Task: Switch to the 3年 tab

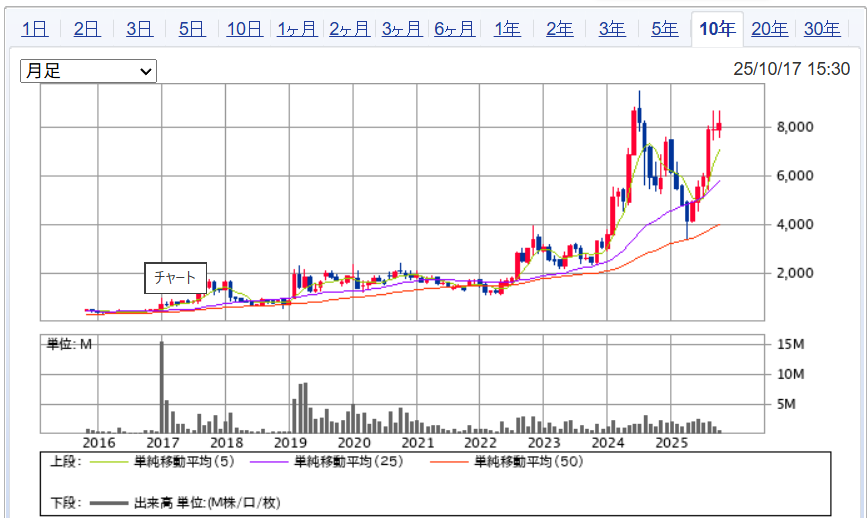Action: pyautogui.click(x=612, y=29)
